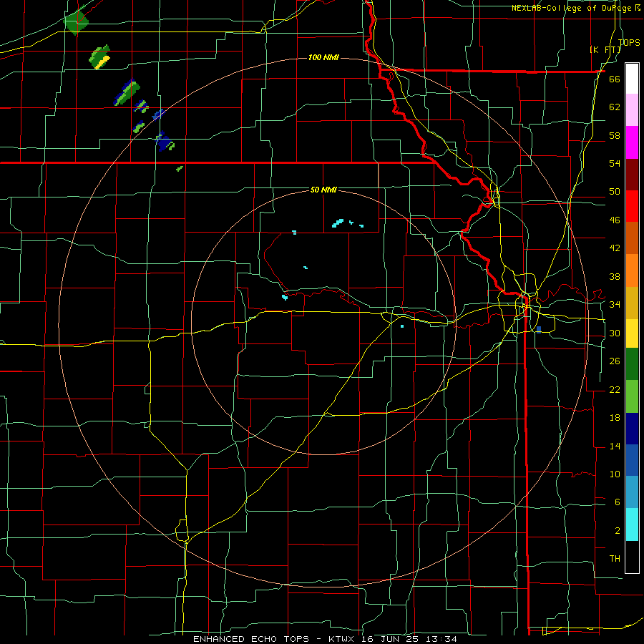Click the medium blue legend swatch

[632, 460]
